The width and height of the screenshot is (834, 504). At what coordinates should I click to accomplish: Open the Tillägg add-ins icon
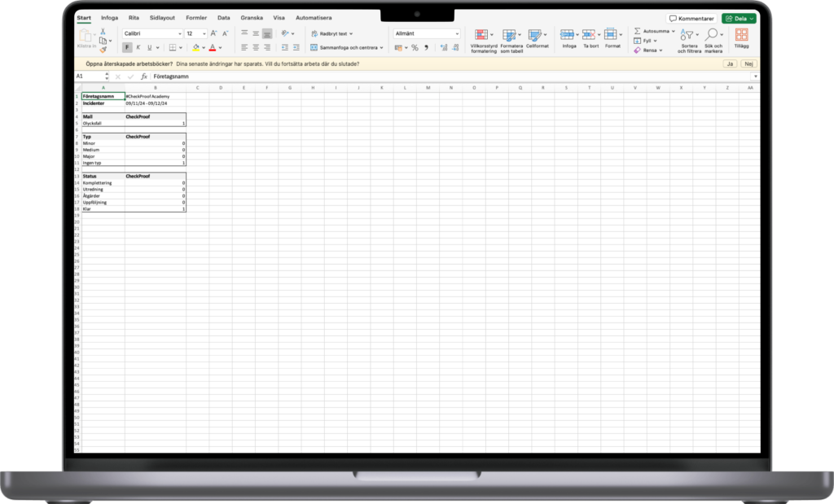click(x=741, y=35)
